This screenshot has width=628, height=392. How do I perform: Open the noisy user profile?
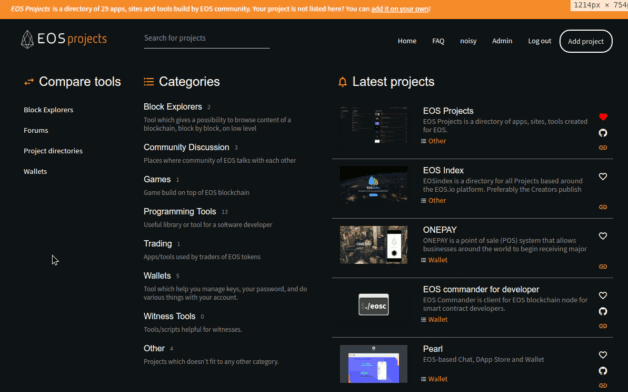[468, 41]
